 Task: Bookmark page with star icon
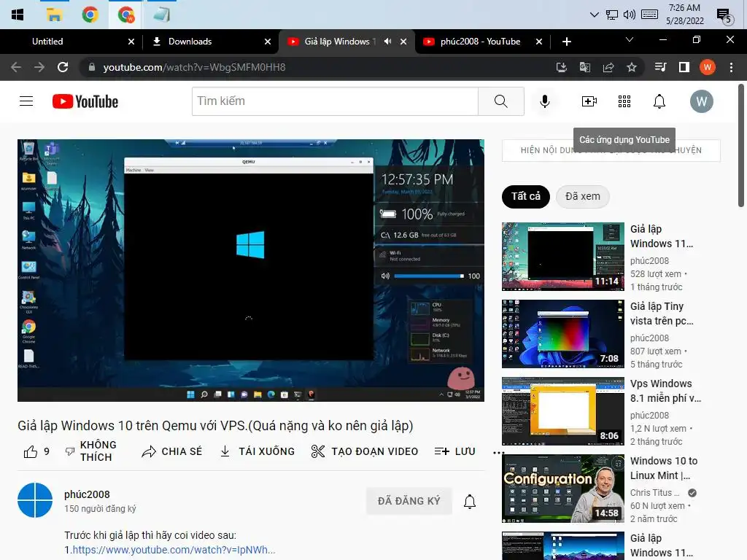631,67
